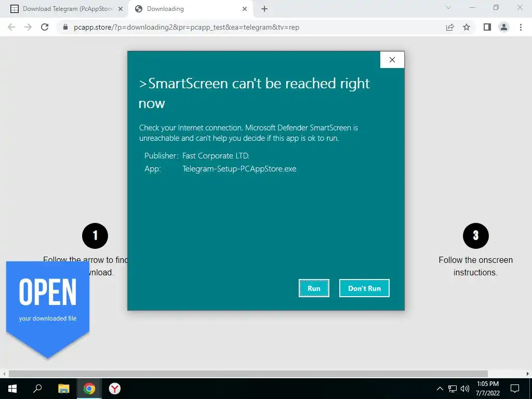Open the Chrome profile menu
Viewport: 532px width, 399px height.
pos(504,27)
